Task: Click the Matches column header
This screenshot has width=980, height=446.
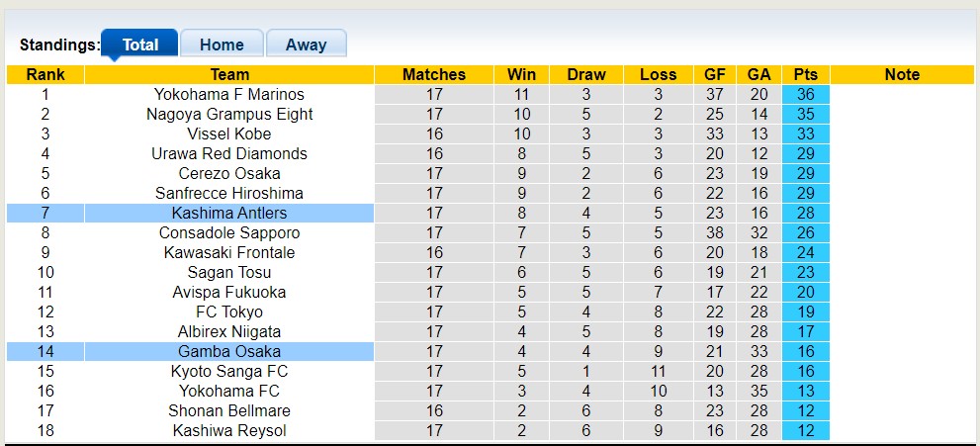Action: [434, 75]
